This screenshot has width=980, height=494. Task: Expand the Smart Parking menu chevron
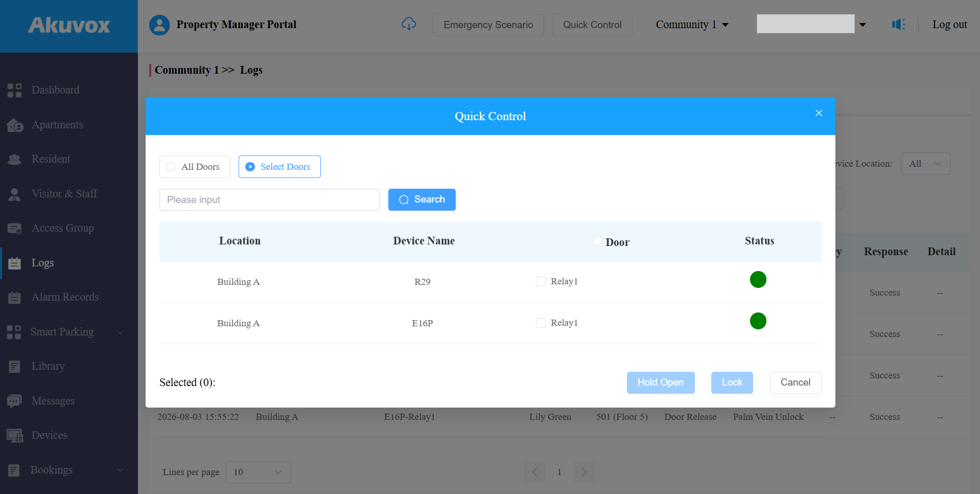120,332
